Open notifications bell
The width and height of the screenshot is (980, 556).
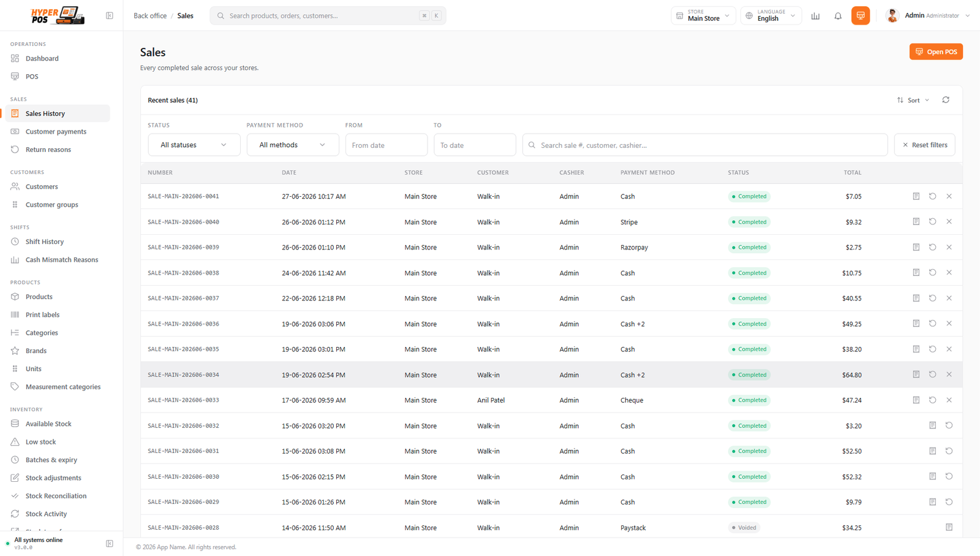coord(838,16)
